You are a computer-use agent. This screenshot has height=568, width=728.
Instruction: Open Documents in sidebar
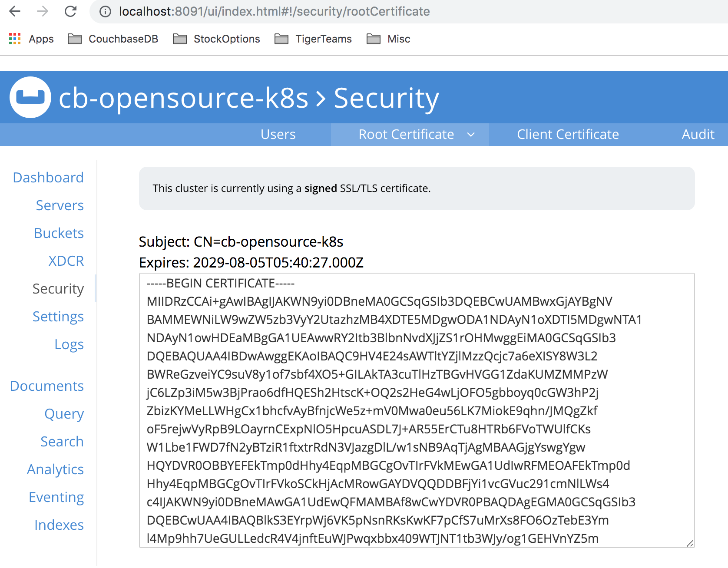47,386
